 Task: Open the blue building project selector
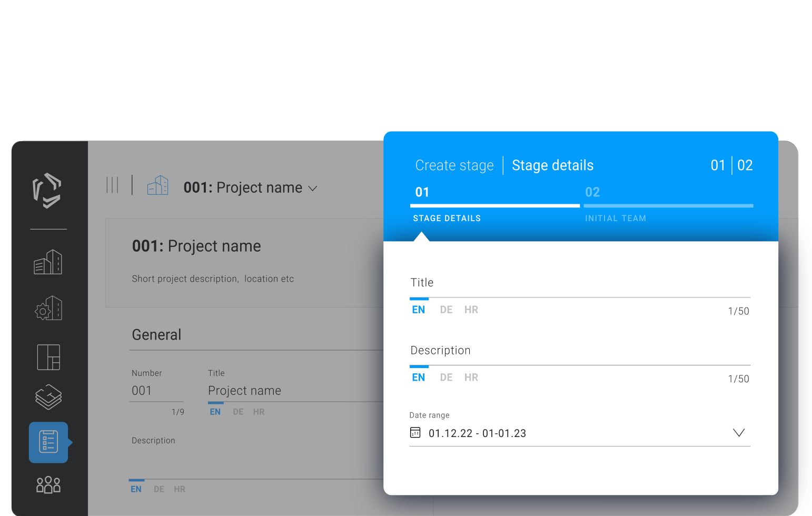pyautogui.click(x=157, y=185)
